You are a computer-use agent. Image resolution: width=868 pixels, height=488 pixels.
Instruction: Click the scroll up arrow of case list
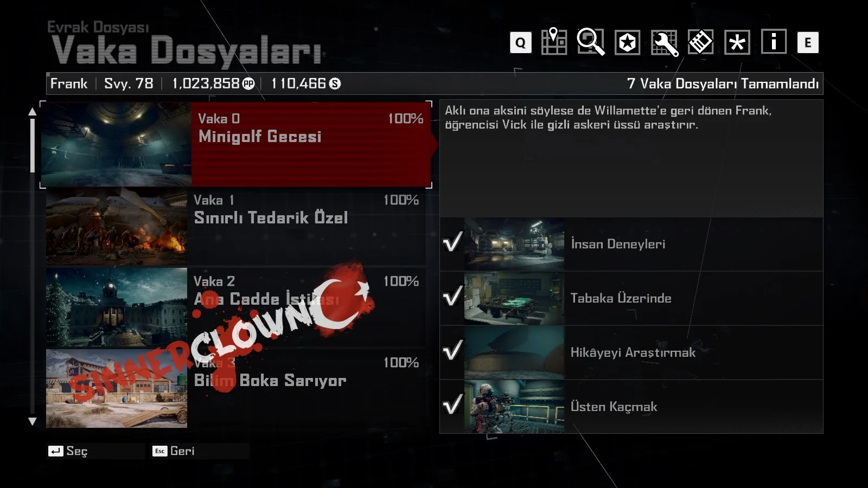point(33,111)
